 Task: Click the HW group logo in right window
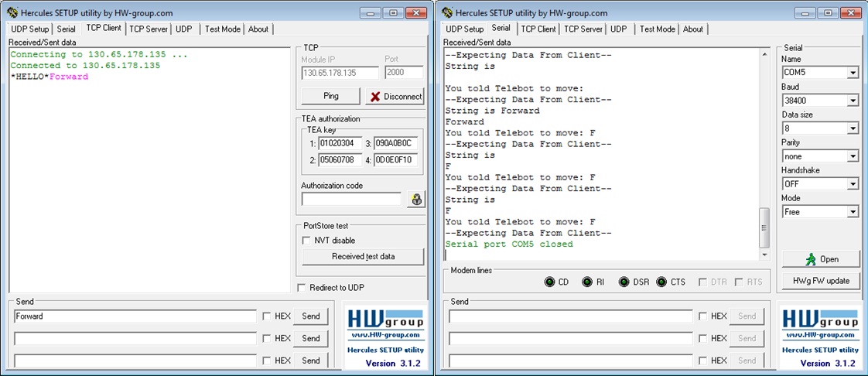coord(820,318)
